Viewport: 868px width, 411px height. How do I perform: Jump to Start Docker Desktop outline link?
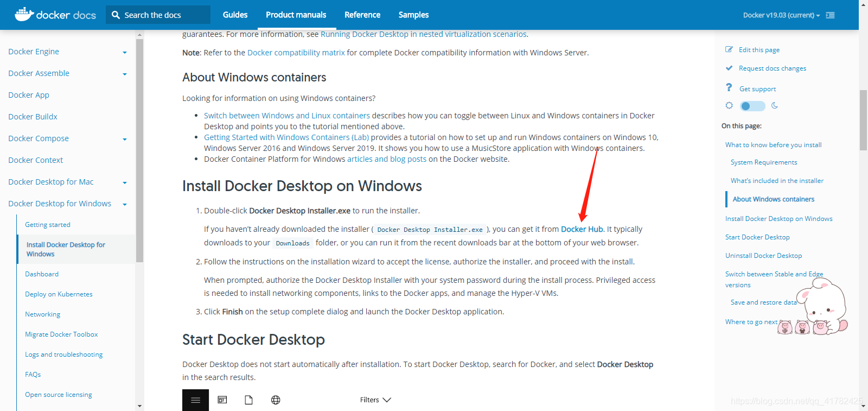(x=757, y=237)
